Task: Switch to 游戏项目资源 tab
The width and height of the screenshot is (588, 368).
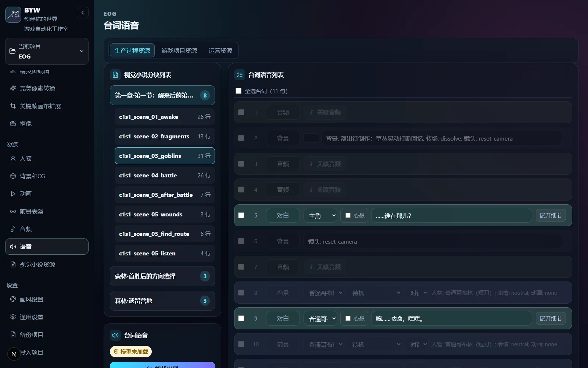Action: point(179,50)
